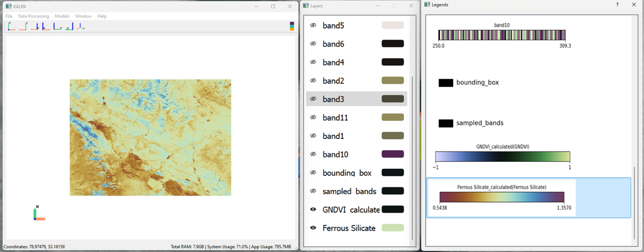Image resolution: width=644 pixels, height=252 pixels.
Task: Open the Help menu
Action: pyautogui.click(x=102, y=16)
